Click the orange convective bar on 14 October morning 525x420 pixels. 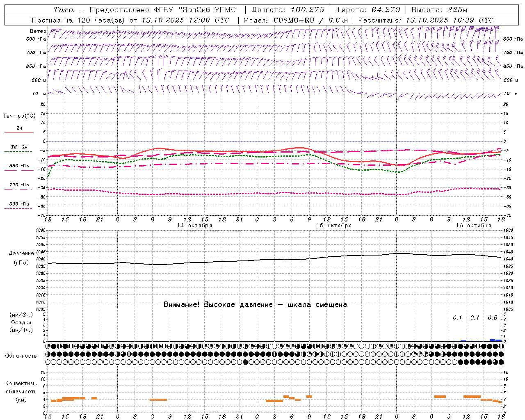[158, 399]
